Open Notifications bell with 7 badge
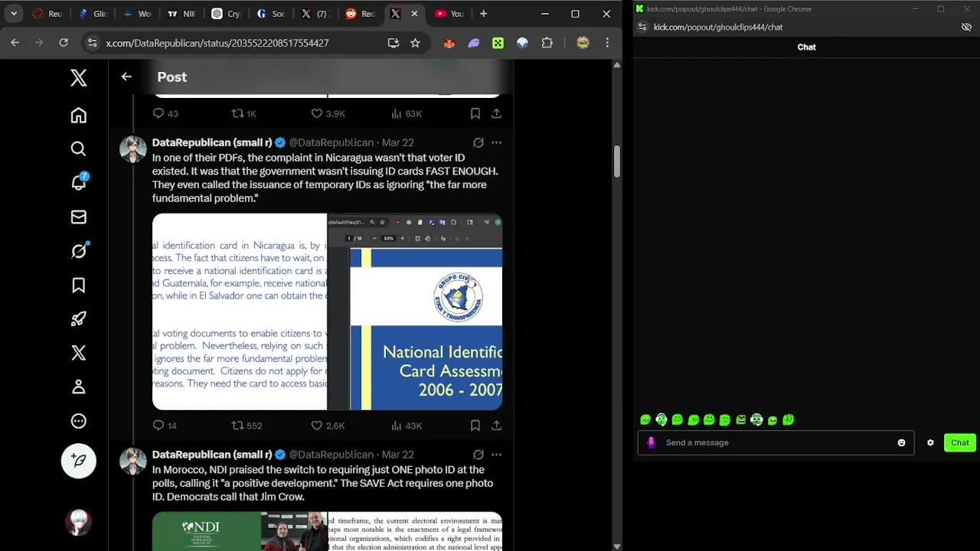This screenshot has height=551, width=980. coord(79,182)
